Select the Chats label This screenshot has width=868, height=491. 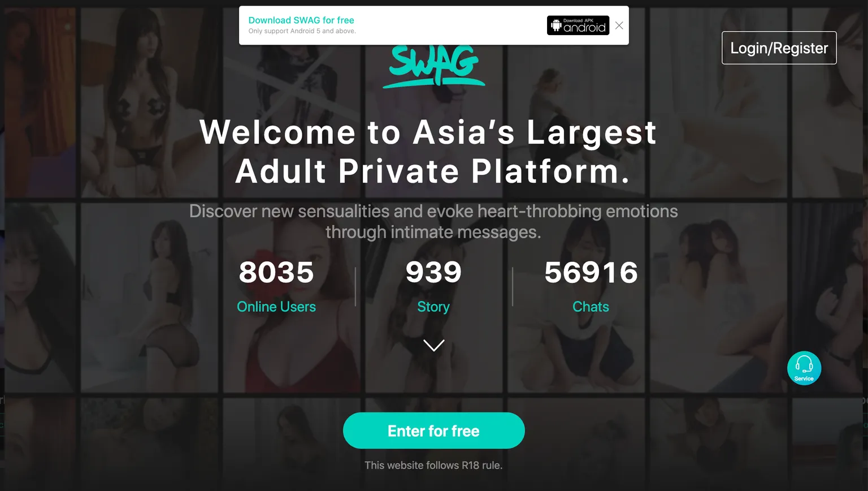591,307
